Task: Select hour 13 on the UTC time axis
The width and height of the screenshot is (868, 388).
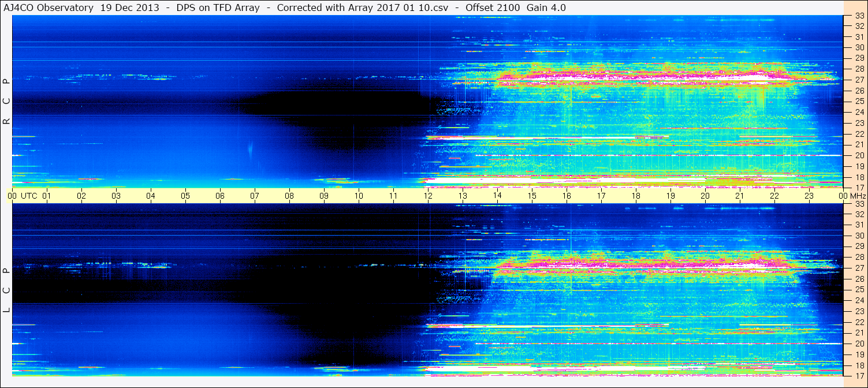Action: coord(463,196)
